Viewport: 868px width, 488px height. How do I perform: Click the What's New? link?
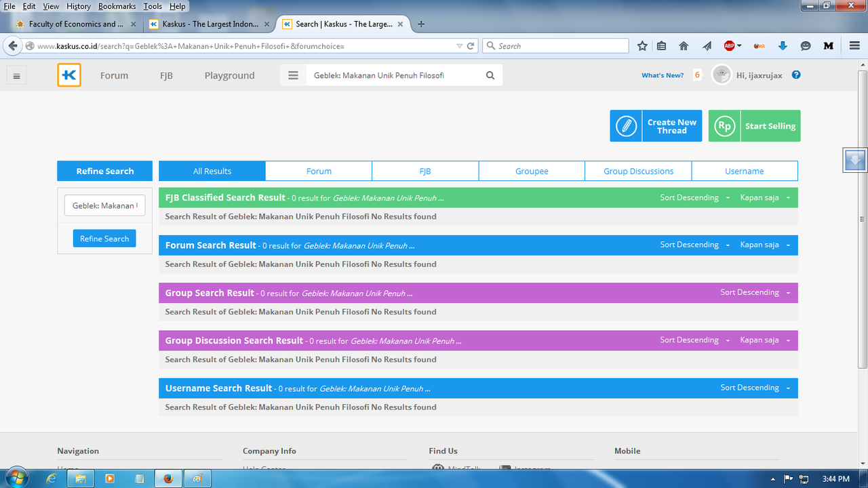663,75
